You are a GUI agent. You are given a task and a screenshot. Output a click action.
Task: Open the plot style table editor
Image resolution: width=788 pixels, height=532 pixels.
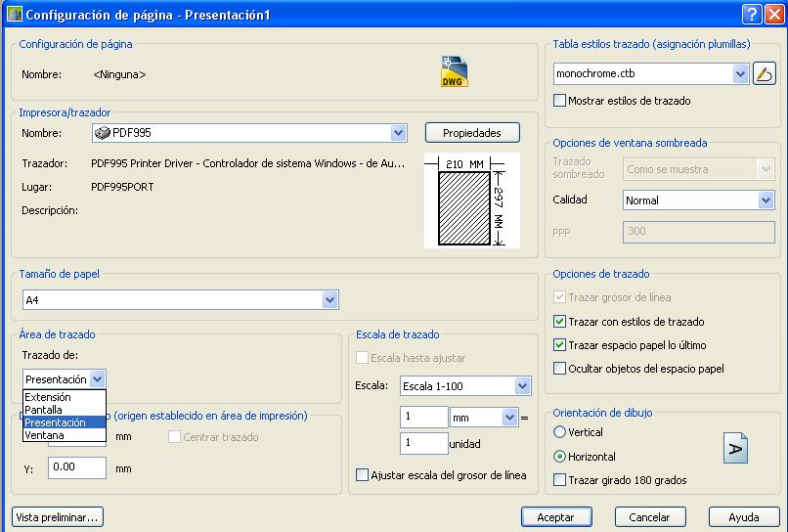point(764,73)
